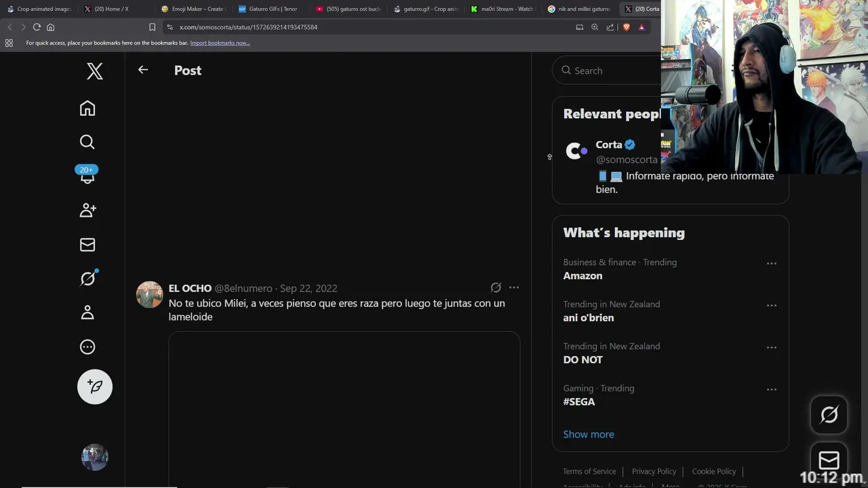Image resolution: width=868 pixels, height=488 pixels.
Task: Open Privacy Policy footer link
Action: click(654, 471)
